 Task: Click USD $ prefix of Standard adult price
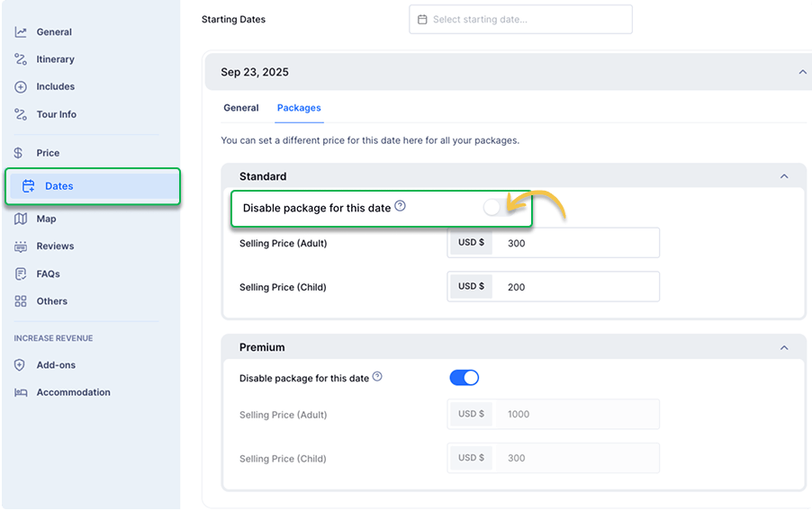(471, 242)
